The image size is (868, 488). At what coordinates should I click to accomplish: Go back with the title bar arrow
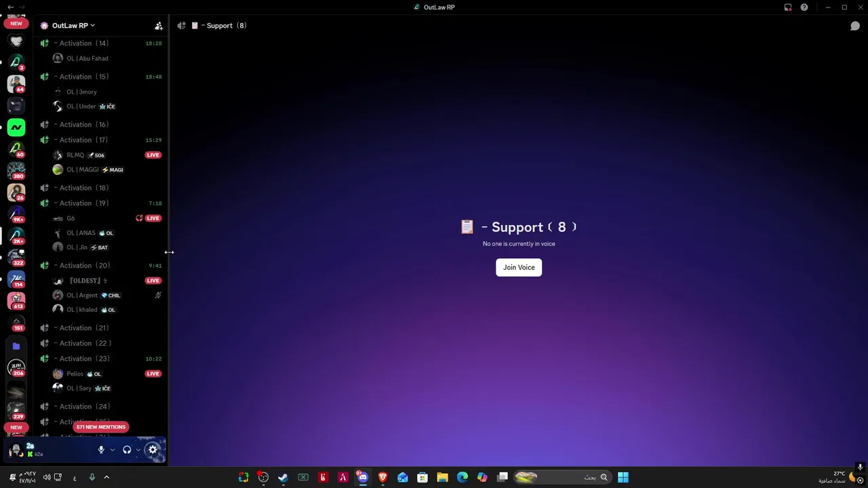coord(10,7)
